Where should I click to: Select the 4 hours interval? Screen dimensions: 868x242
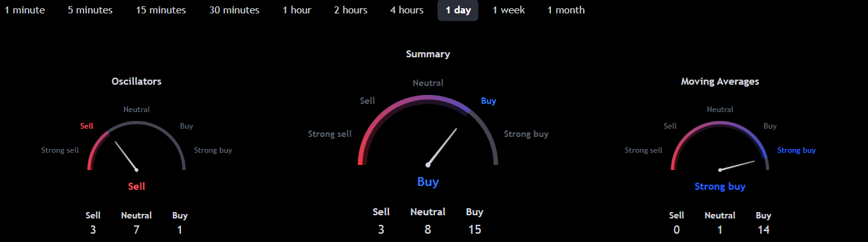coord(407,10)
